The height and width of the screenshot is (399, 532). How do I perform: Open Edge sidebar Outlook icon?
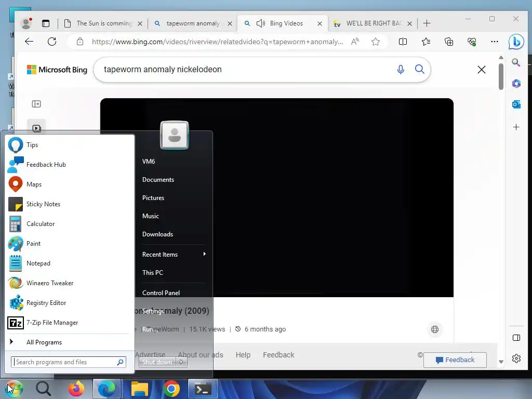(x=516, y=104)
